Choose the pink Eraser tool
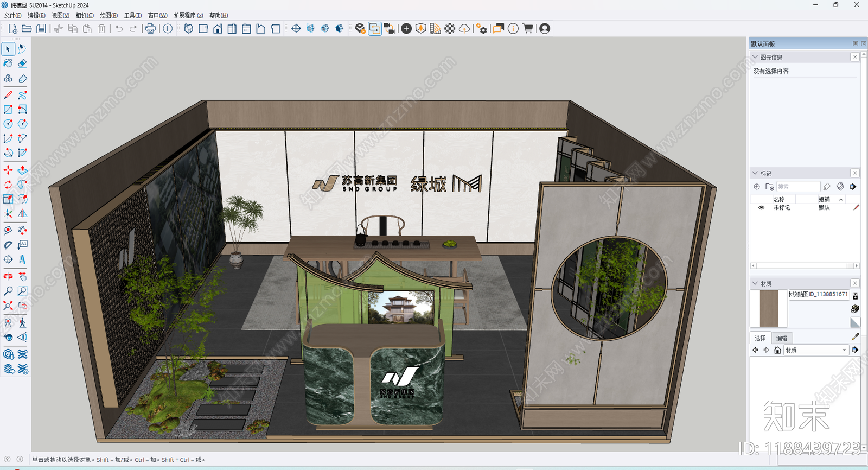Viewport: 868px width, 470px height. 22,63
